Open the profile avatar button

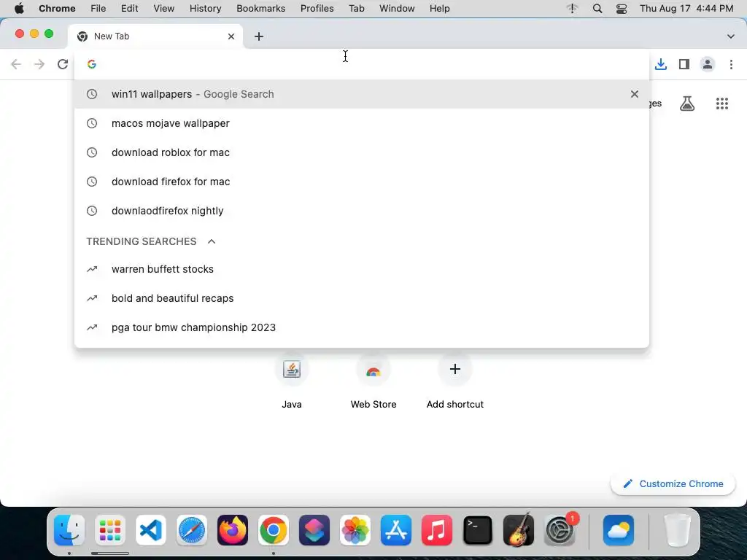point(708,64)
